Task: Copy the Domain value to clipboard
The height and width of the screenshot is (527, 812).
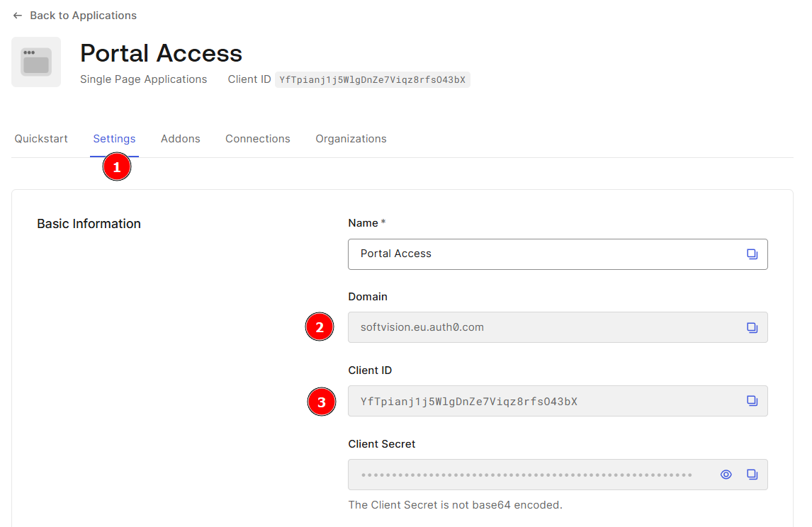Action: pyautogui.click(x=752, y=328)
